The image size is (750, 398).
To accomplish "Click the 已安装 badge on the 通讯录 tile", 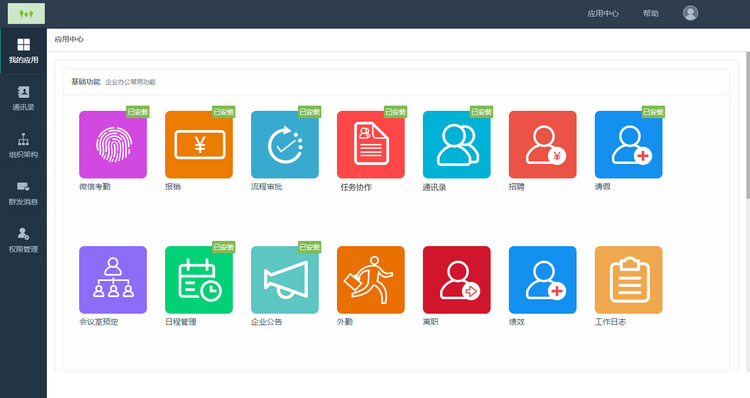I will (482, 112).
